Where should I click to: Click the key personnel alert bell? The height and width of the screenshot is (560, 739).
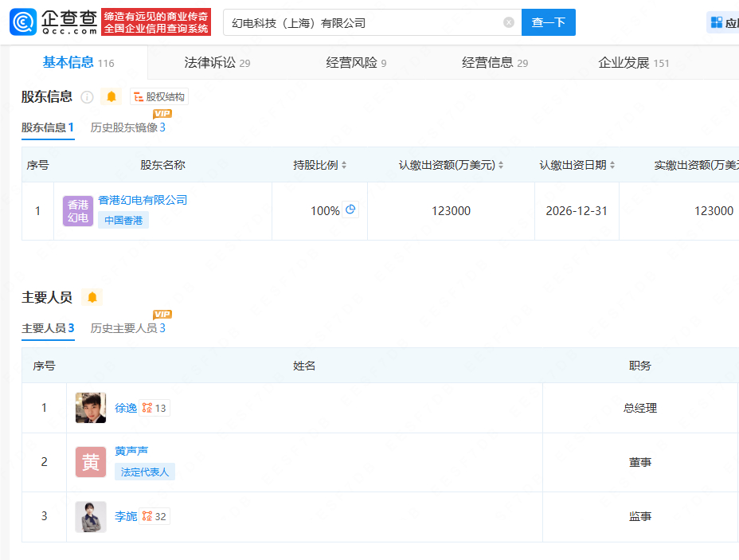tap(92, 297)
